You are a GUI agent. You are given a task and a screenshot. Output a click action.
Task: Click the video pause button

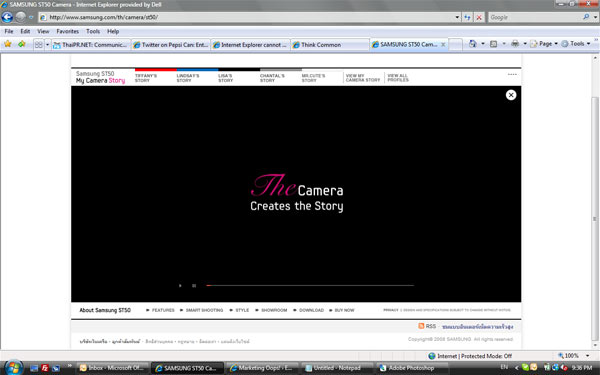(194, 285)
